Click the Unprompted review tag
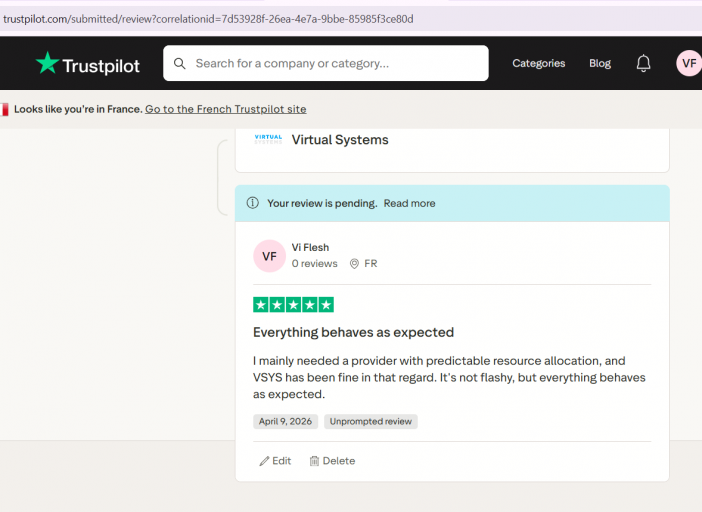702x512 pixels. pos(371,422)
